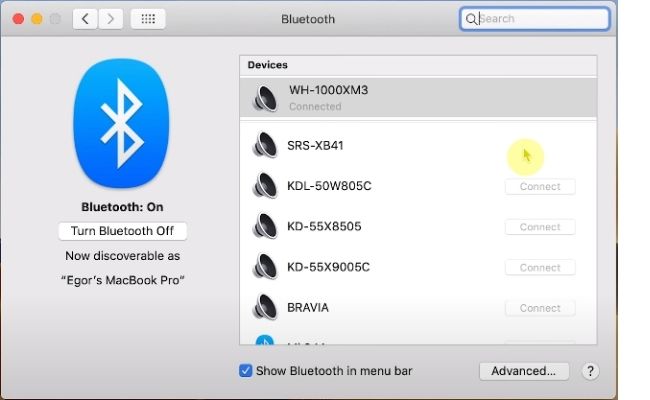Toggle Show Bluetooth in menu bar checkbox

(245, 371)
